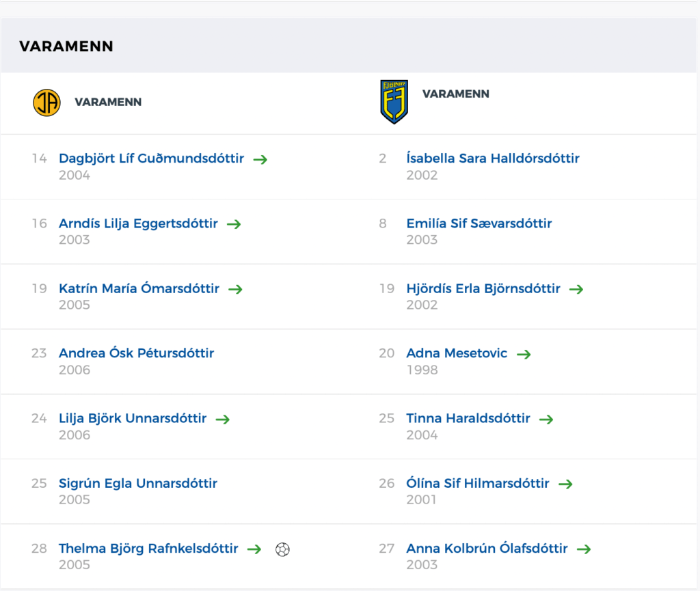
Task: Click arrow icon next to Anna Kolbrún
Action: [x=584, y=549]
